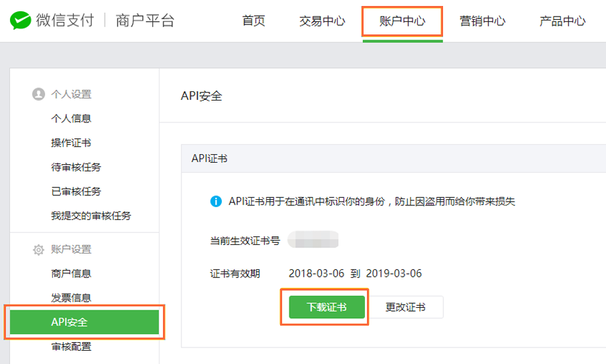Open the 产品中心 tab
Viewport: 606px width, 364px height.
point(562,21)
